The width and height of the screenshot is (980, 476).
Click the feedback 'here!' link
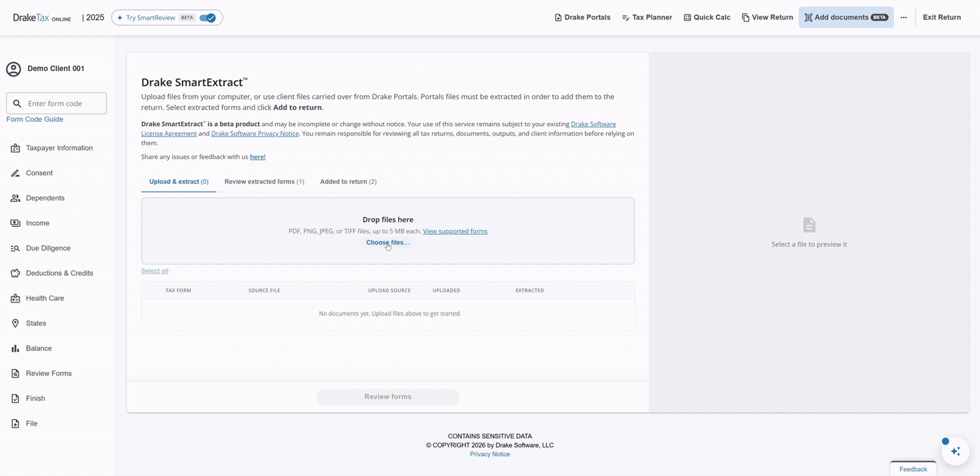258,157
